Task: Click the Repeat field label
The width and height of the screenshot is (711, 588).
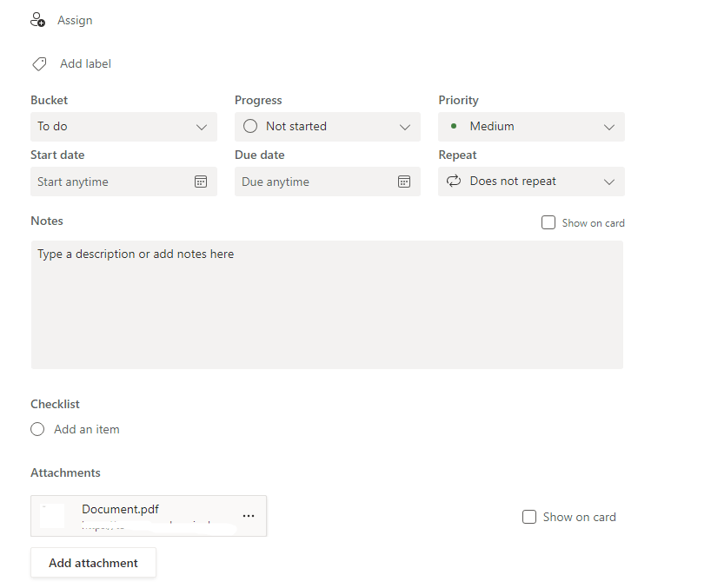Action: pyautogui.click(x=457, y=155)
